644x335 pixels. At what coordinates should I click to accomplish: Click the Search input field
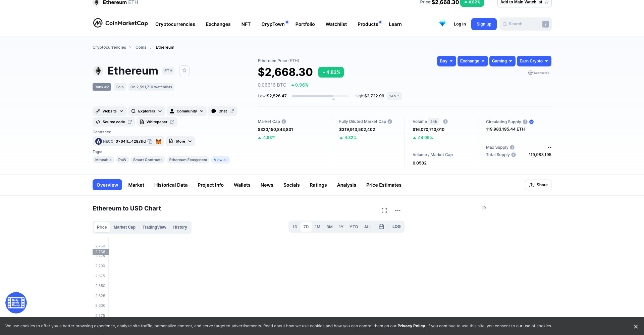525,24
